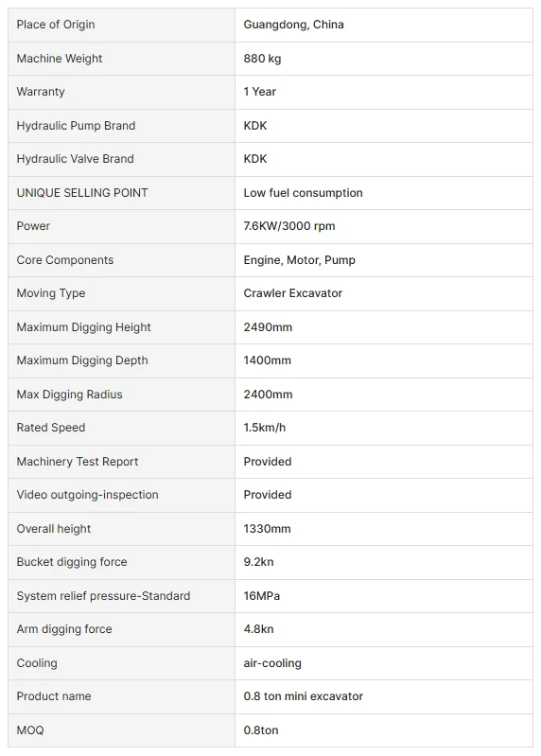Image resolution: width=541 pixels, height=756 pixels.
Task: Click the 7.6KW/3000 rpm power value
Action: [x=289, y=225]
